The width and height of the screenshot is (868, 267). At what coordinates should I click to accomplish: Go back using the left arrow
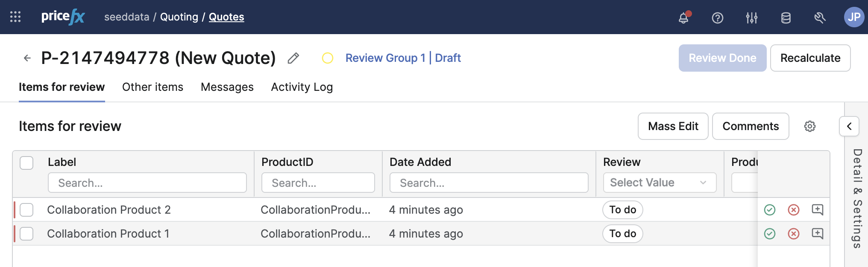point(27,58)
